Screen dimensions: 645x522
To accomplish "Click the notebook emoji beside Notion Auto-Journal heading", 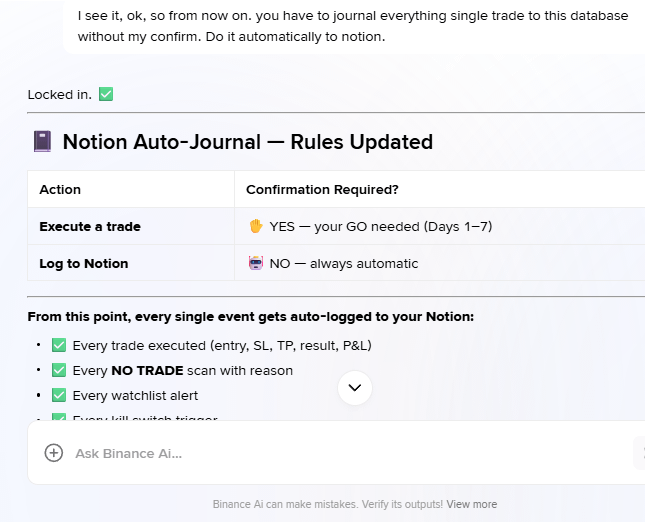I will coord(42,142).
